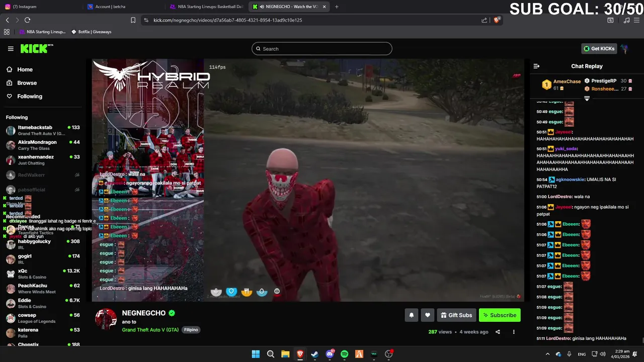Open xeanhernandez followed channel
This screenshot has height=362, width=644.
pyautogui.click(x=43, y=160)
